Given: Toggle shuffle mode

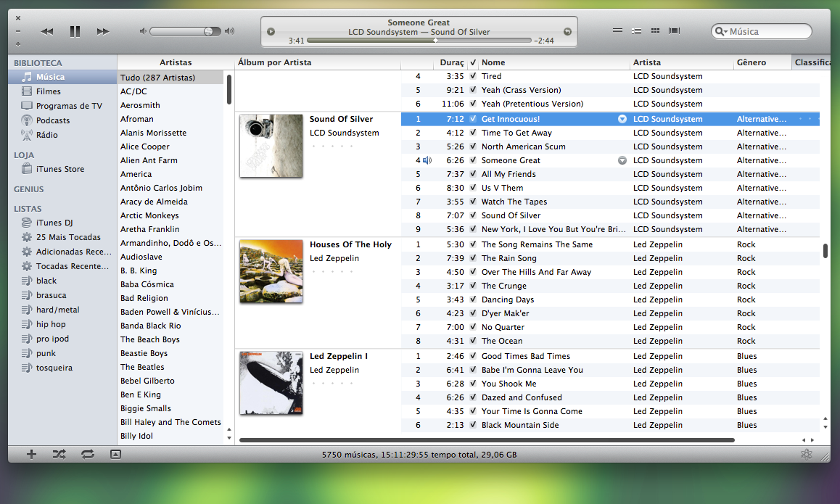Looking at the screenshot, I should click(59, 454).
